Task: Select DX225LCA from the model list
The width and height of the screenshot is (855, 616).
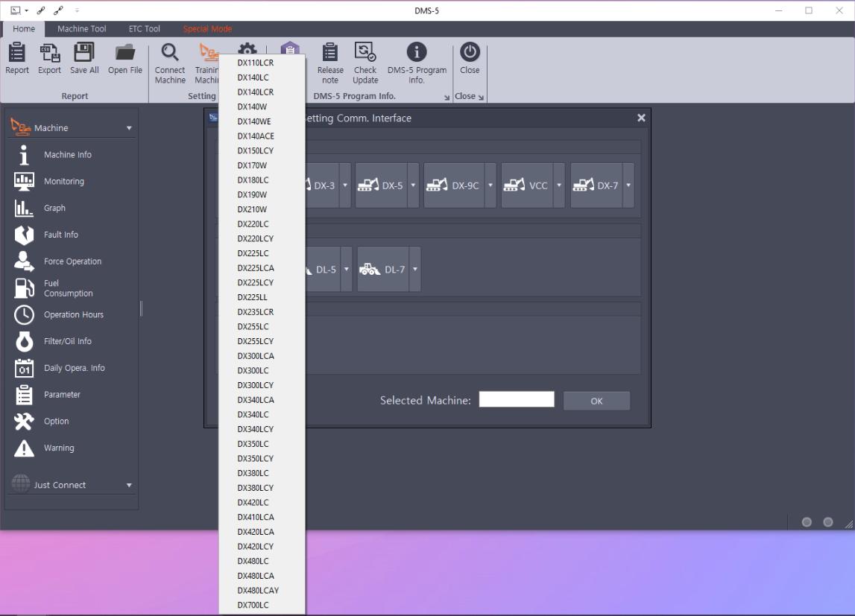Action: click(x=256, y=268)
